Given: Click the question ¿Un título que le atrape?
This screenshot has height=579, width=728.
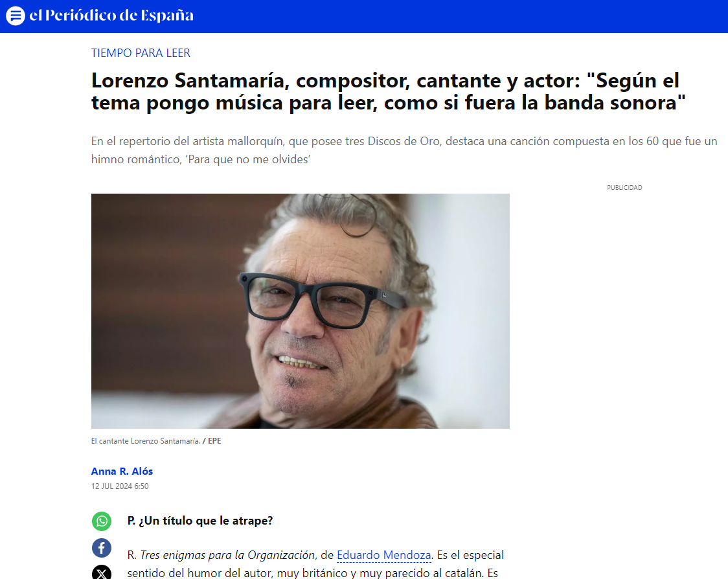Looking at the screenshot, I should (200, 521).
